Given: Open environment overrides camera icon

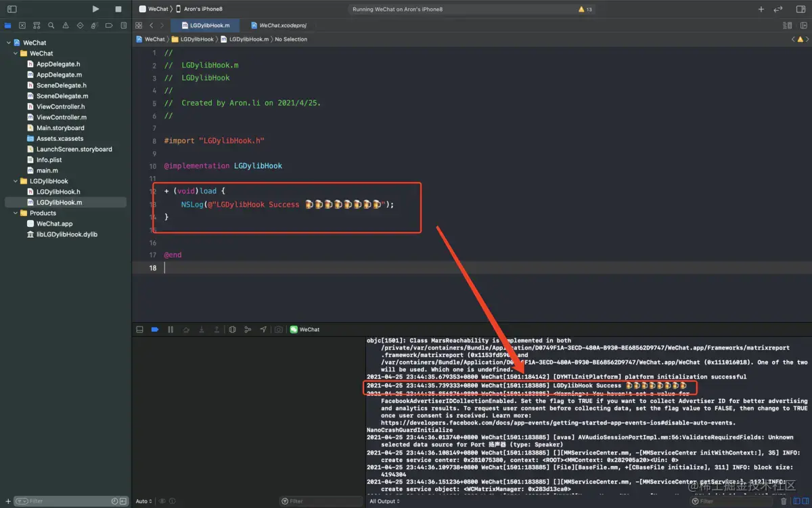Looking at the screenshot, I should (x=278, y=329).
